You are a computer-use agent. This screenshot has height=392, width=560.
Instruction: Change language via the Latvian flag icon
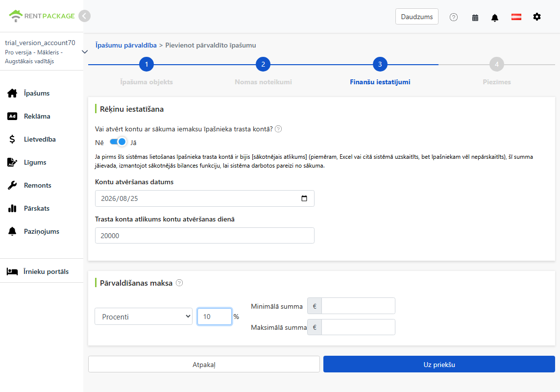pos(516,17)
